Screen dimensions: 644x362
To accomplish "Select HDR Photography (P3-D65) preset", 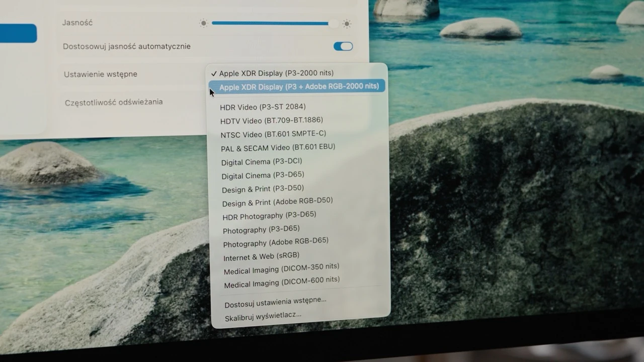I will click(x=269, y=216).
